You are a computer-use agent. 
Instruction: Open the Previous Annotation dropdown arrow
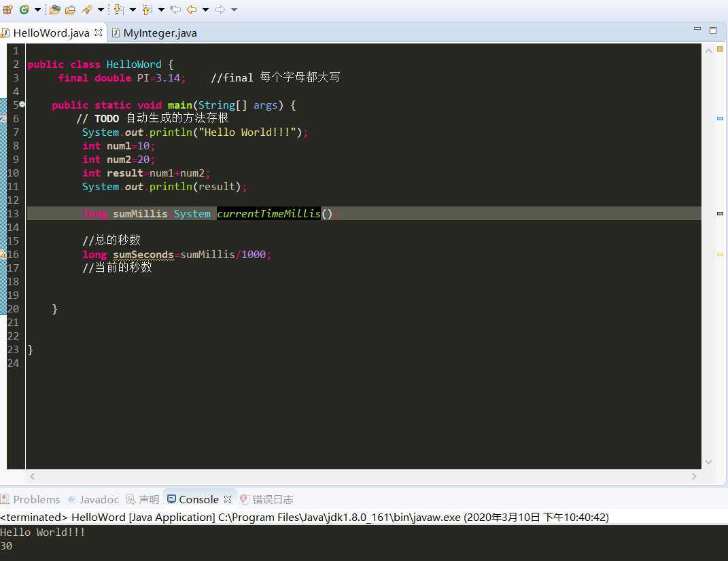[161, 10]
